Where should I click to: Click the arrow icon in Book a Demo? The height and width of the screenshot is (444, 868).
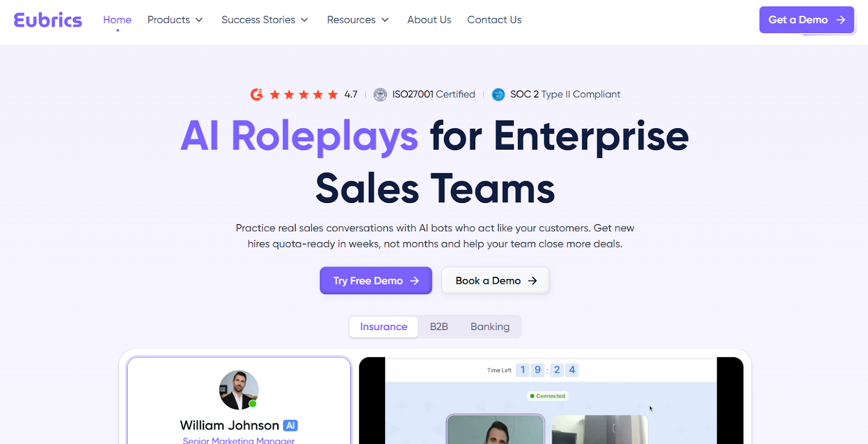532,281
